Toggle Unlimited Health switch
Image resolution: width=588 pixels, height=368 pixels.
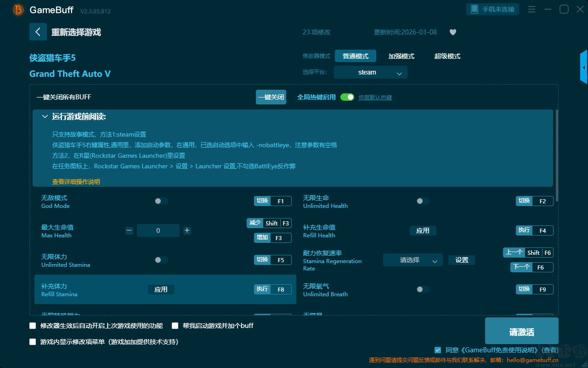click(423, 201)
